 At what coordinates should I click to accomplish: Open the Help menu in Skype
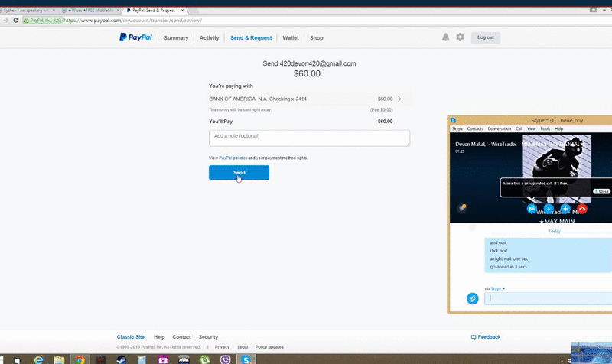pos(558,128)
